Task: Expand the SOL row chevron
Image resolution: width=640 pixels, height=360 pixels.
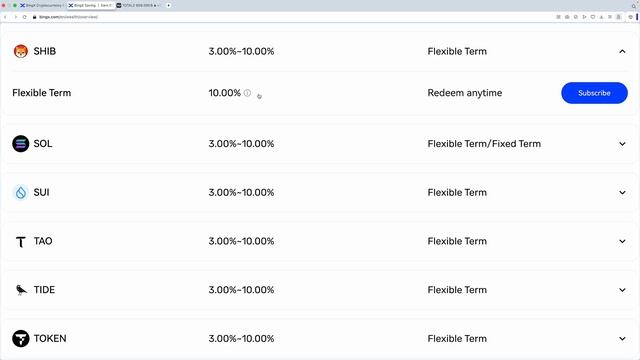Action: click(x=622, y=144)
